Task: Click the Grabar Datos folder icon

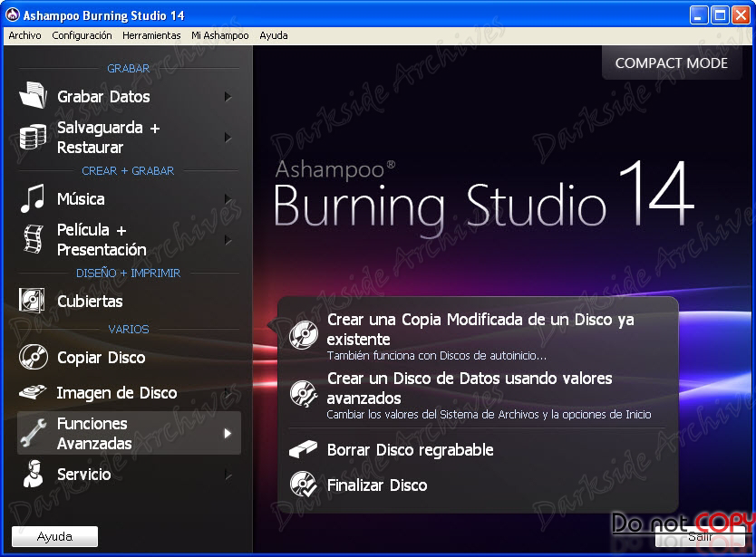Action: click(33, 94)
